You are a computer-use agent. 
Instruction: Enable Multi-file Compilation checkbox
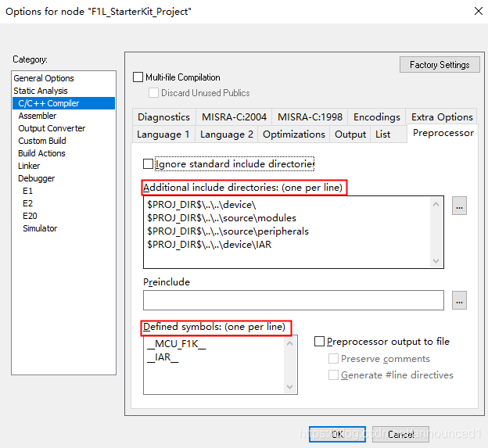[138, 77]
